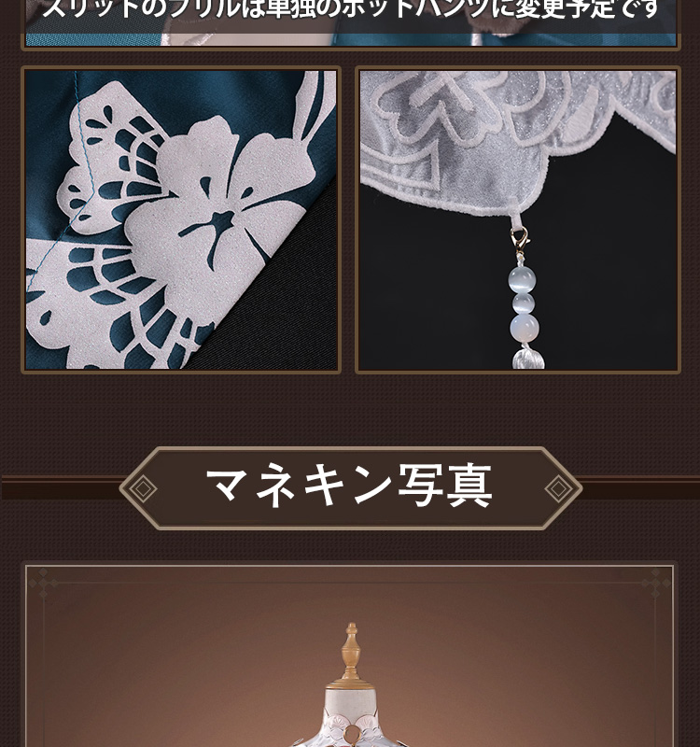The image size is (700, 747).
Task: Open the butterfly fabric detail photo
Action: (x=181, y=219)
